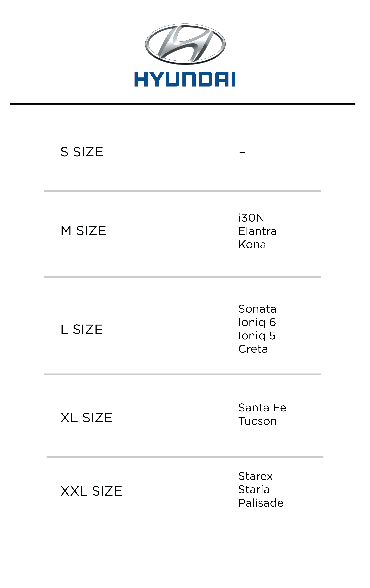The image size is (370, 588).
Task: Select Ioniq 5 in the L size list
Action: [x=257, y=336]
